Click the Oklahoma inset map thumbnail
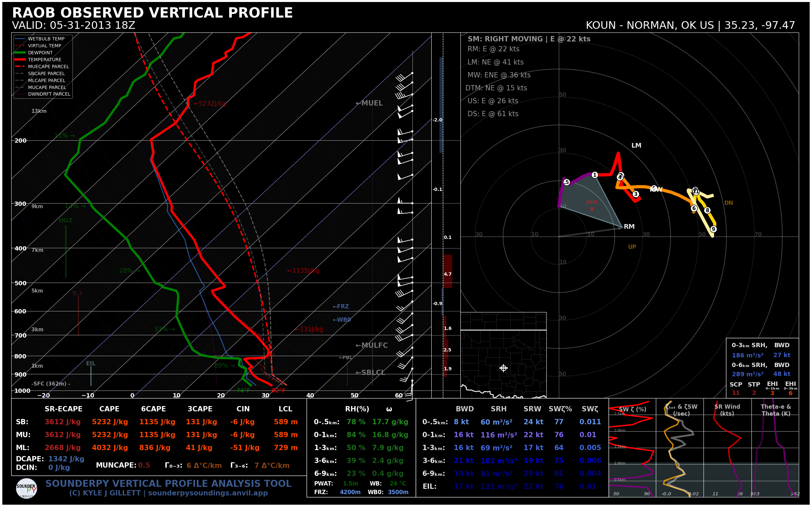 point(503,355)
